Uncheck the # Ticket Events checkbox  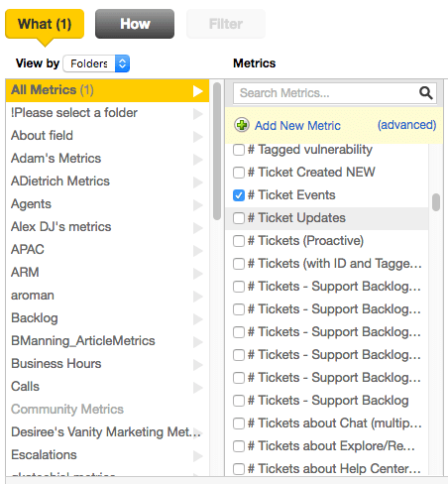[x=239, y=195]
